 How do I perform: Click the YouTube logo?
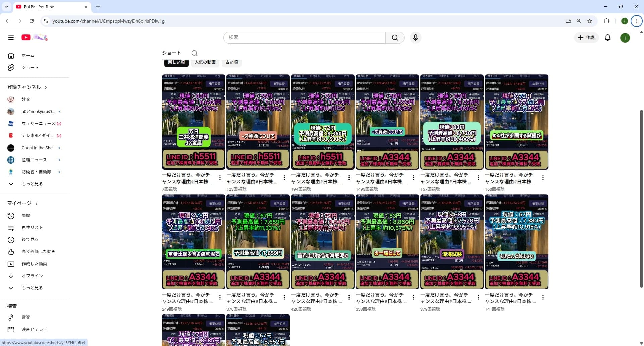[35, 37]
